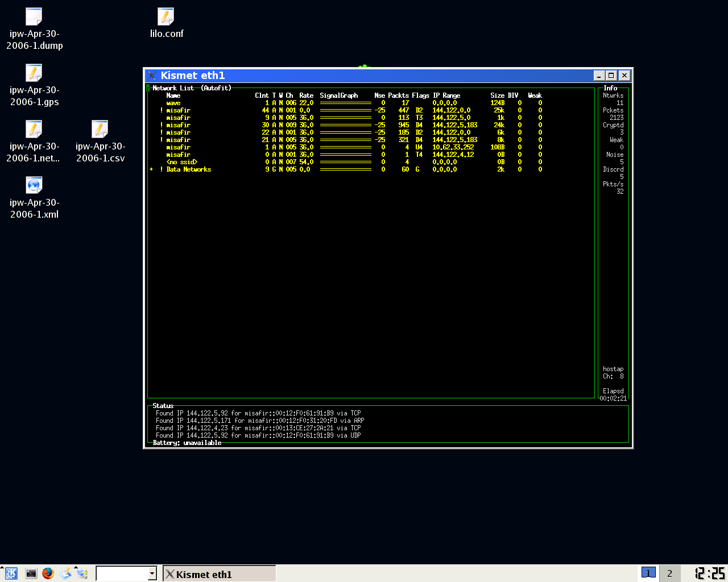
Task: Select misafir row with IP 144.122.5.0
Action: coord(347,118)
